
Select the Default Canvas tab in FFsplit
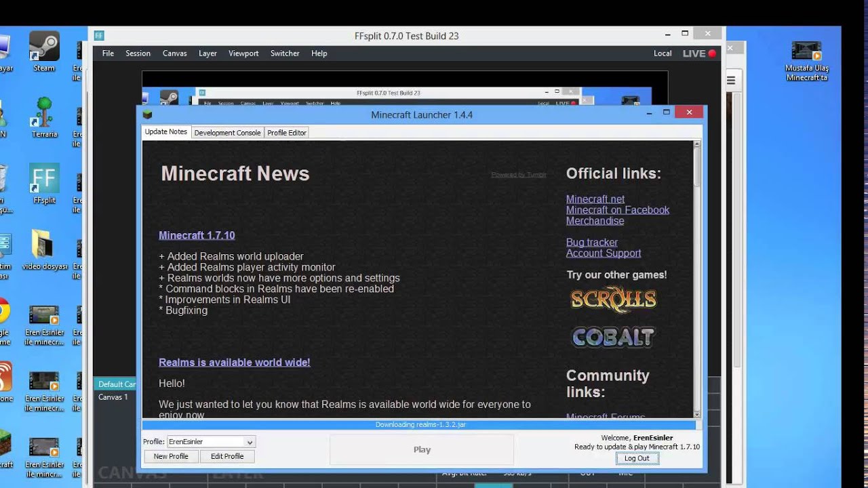(116, 384)
